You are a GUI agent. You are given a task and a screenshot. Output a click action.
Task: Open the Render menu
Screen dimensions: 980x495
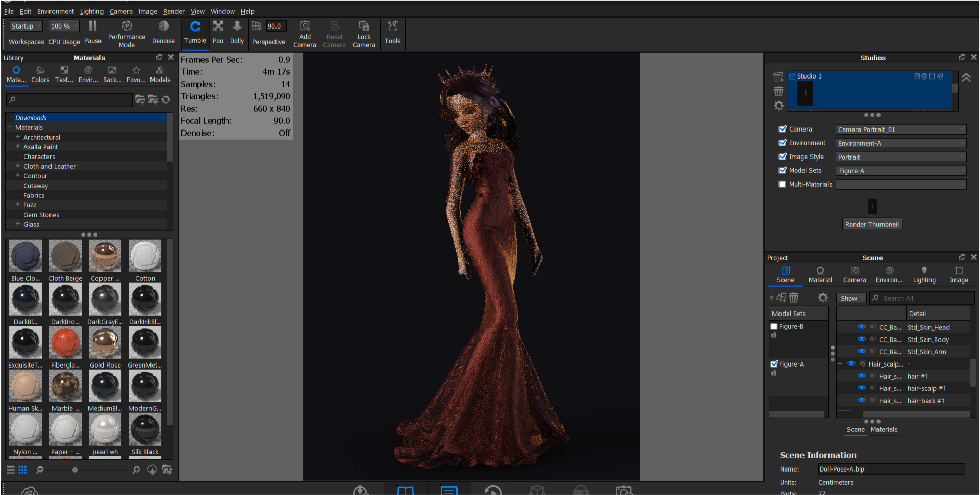(173, 11)
